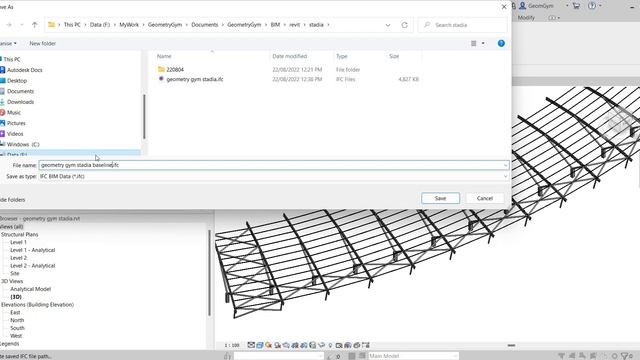Select Windows (C:) drive in navigation pane
The image size is (640, 360).
(23, 144)
